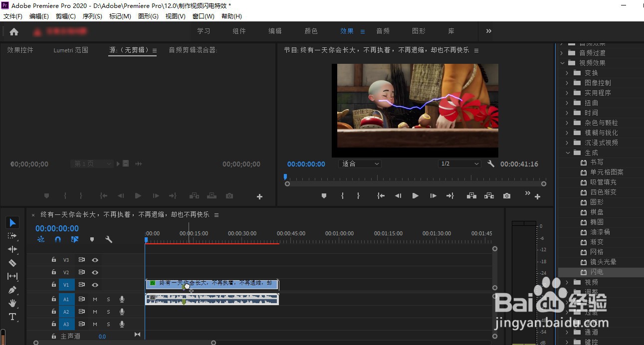The width and height of the screenshot is (644, 345).
Task: Open timeline wrench display settings
Action: [109, 239]
